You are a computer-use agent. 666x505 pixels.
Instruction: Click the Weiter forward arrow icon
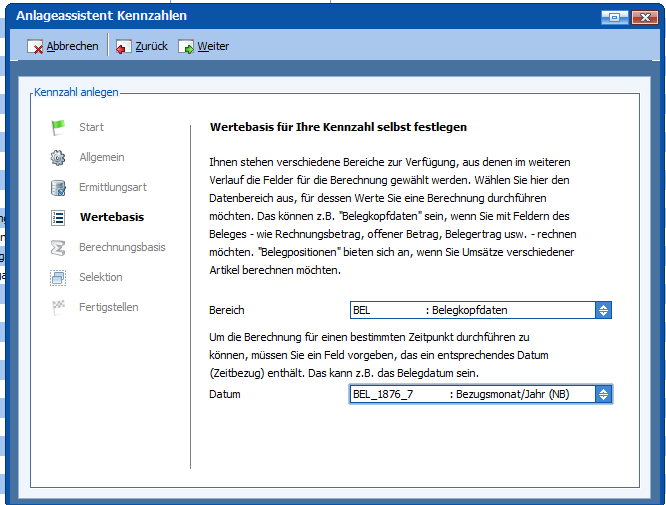tap(186, 47)
